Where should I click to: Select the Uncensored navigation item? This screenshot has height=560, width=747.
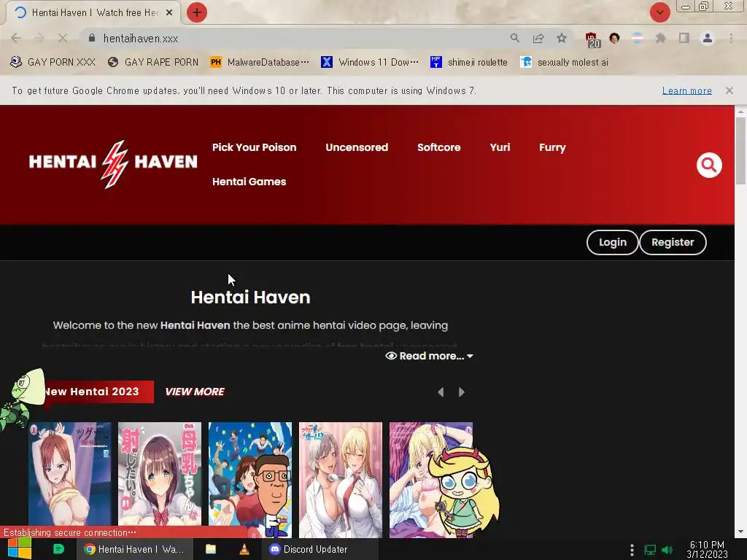[357, 147]
